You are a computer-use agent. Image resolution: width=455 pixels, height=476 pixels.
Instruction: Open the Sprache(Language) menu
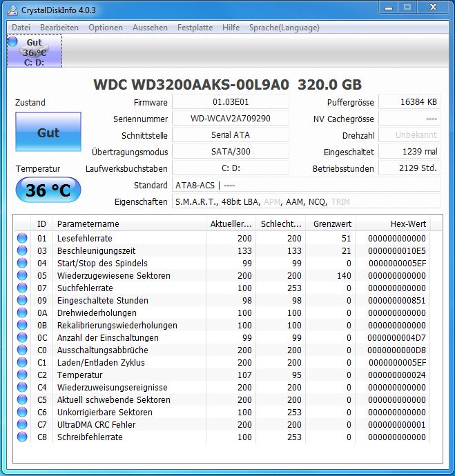[284, 28]
